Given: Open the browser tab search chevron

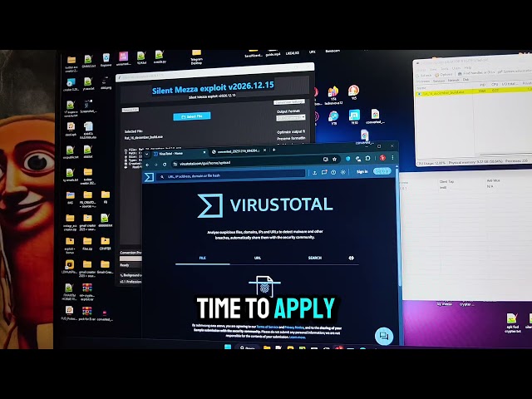Looking at the screenshot, I should click(x=147, y=154).
